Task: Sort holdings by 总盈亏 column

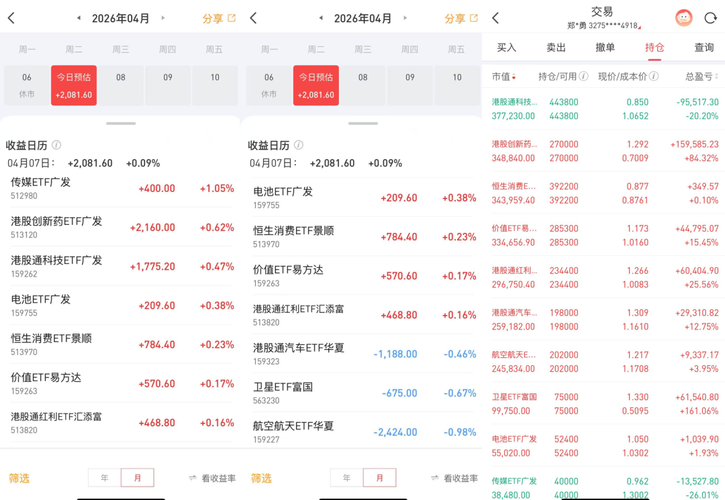Action: [x=701, y=77]
